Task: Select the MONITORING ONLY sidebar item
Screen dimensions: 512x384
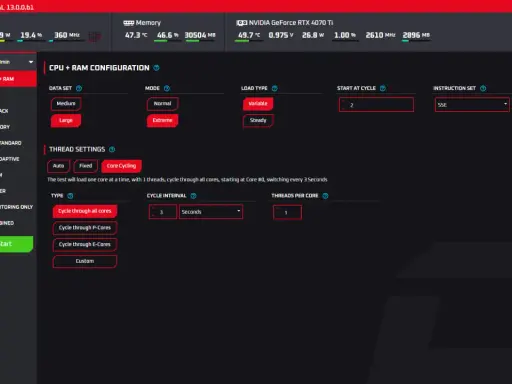Action: pyautogui.click(x=17, y=207)
